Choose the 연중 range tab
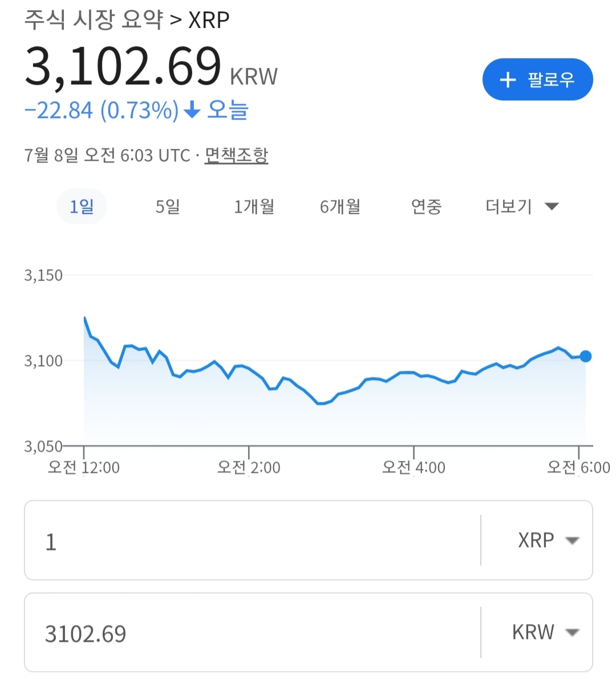Screen dimensions: 616x692 pyautogui.click(x=426, y=206)
